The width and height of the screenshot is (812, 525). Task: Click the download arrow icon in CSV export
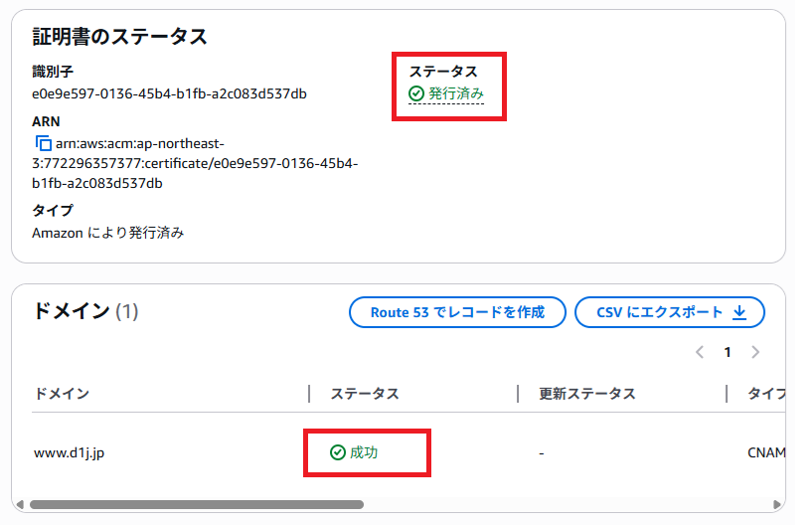point(739,312)
